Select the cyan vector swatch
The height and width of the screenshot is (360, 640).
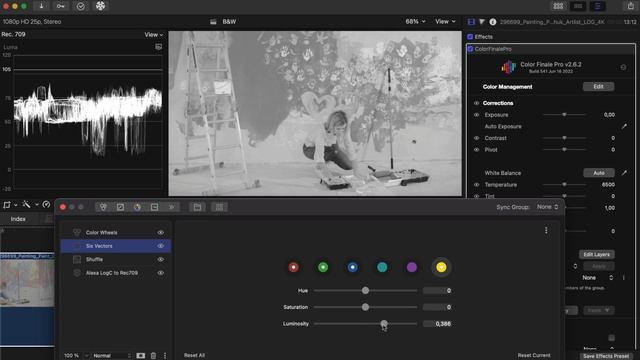(382, 267)
